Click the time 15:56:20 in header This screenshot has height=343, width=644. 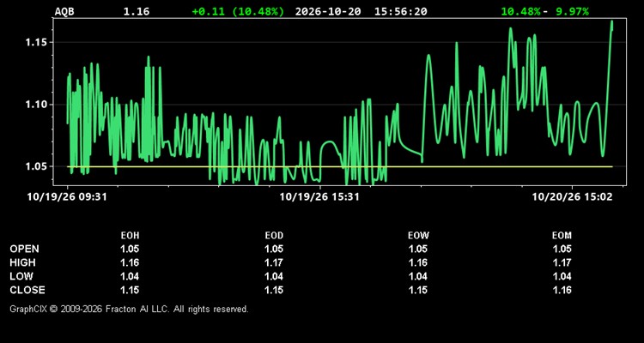(400, 11)
